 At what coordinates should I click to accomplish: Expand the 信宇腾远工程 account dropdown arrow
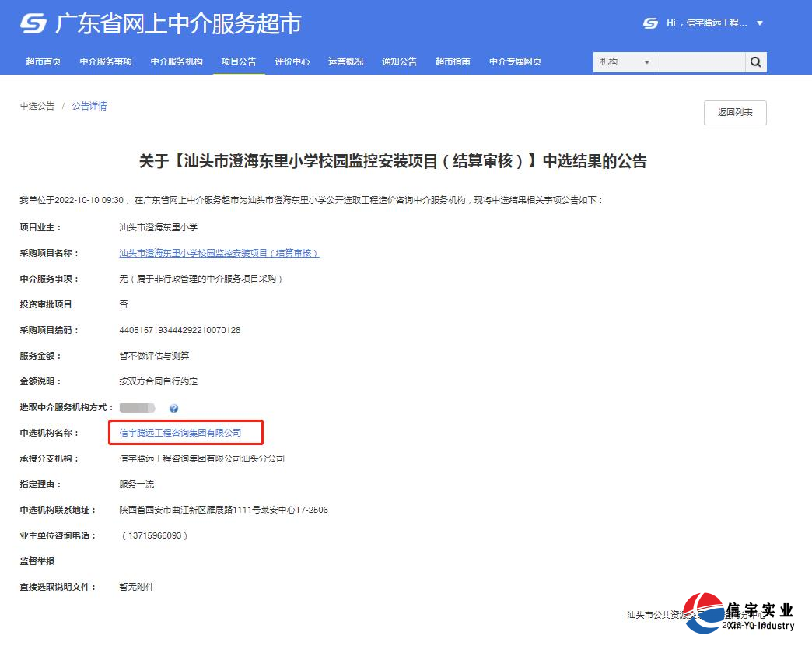point(761,24)
